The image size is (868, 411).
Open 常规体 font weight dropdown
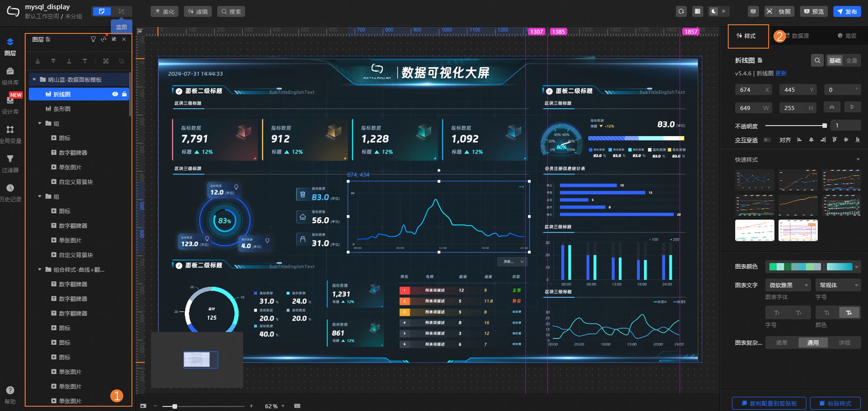[x=838, y=285]
